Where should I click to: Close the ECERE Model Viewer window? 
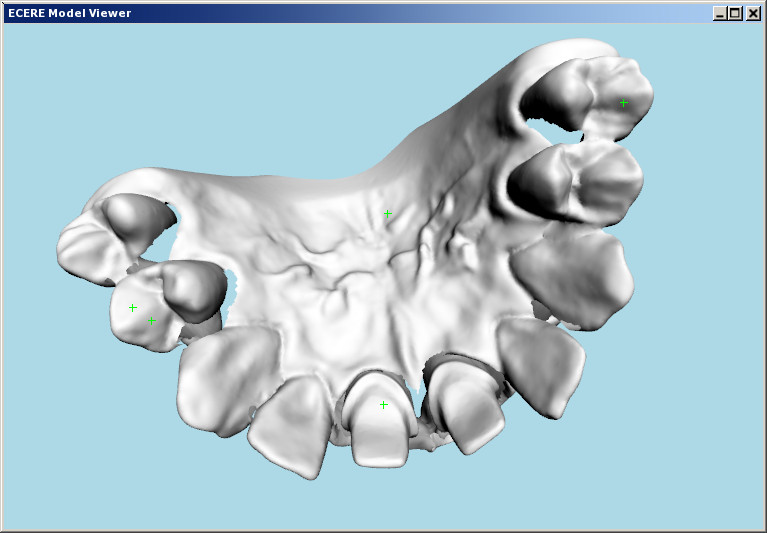click(753, 13)
